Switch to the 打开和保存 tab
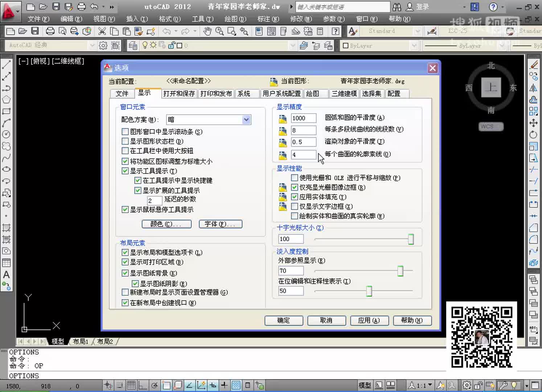This screenshot has height=392, width=542. pos(179,93)
